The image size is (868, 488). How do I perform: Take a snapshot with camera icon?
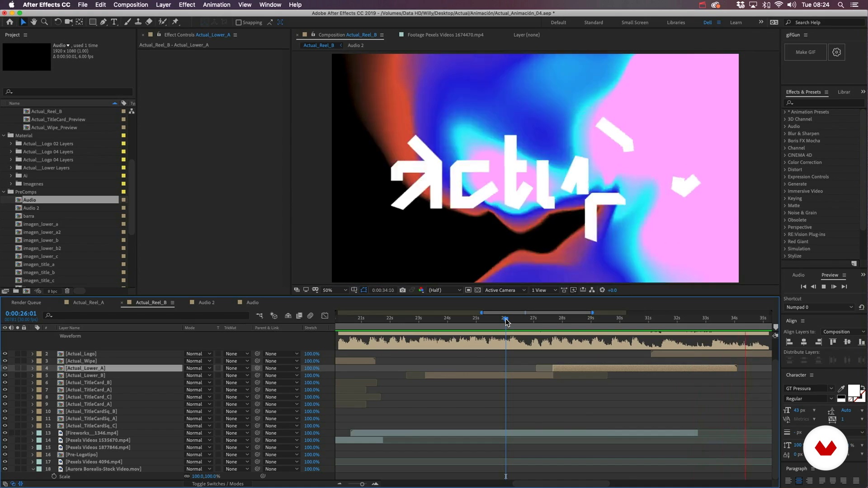[402, 290]
